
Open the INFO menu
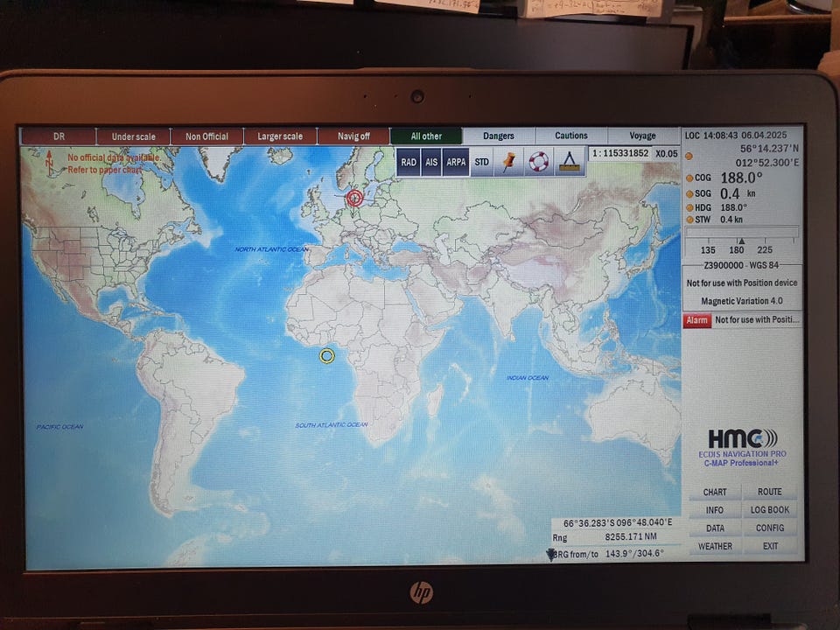[x=715, y=510]
